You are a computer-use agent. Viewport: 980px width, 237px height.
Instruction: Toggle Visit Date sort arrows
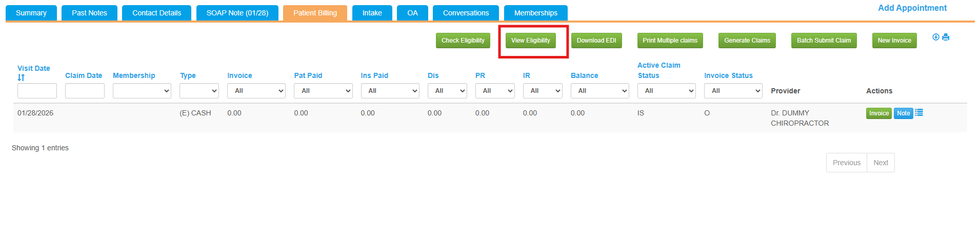(x=21, y=77)
